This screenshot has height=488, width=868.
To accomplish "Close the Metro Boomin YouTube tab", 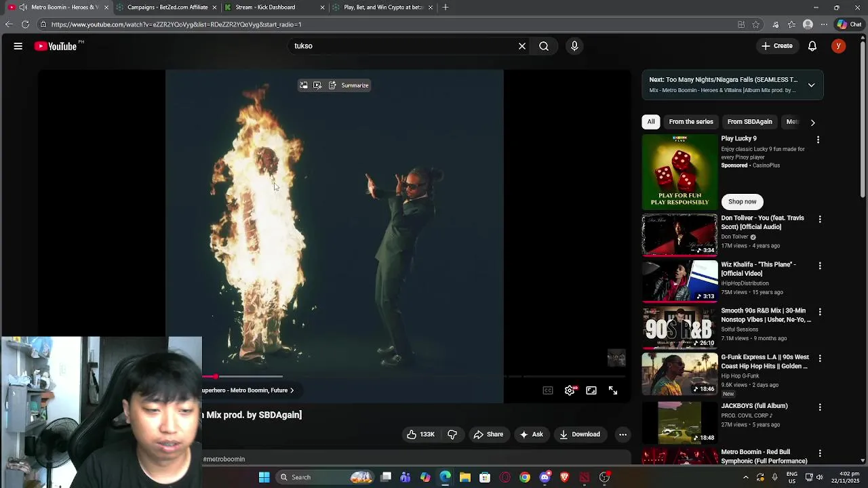I will (106, 7).
